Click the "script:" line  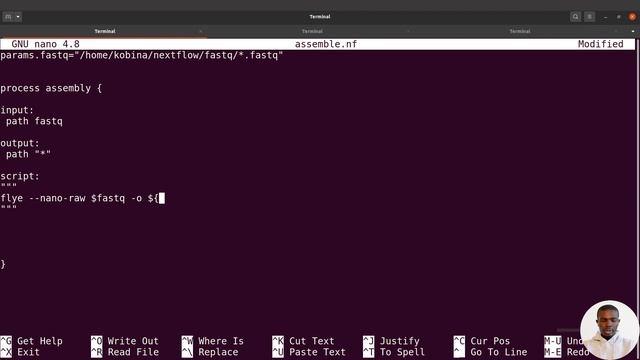pyautogui.click(x=20, y=176)
